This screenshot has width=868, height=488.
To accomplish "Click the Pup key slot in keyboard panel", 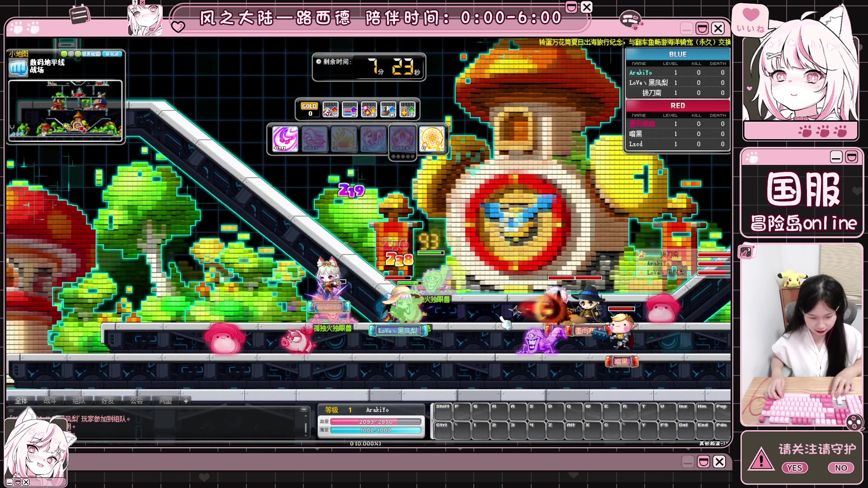I will pos(722,412).
